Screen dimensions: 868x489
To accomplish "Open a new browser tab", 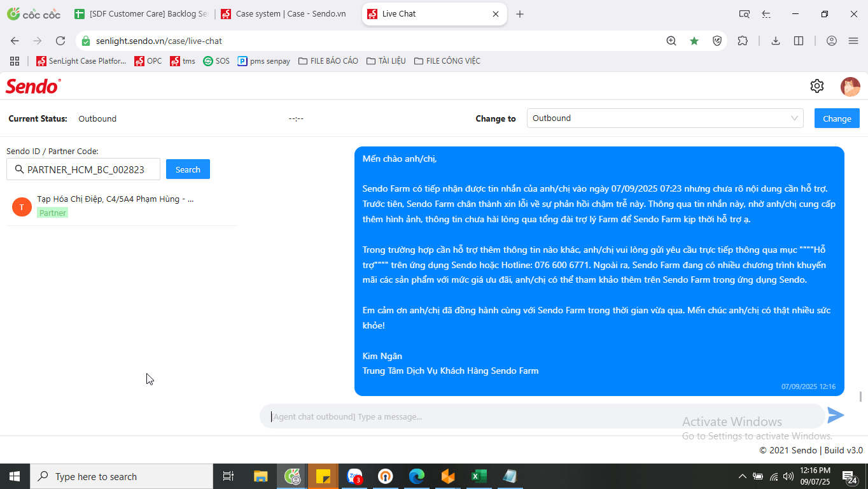I will pos(520,14).
